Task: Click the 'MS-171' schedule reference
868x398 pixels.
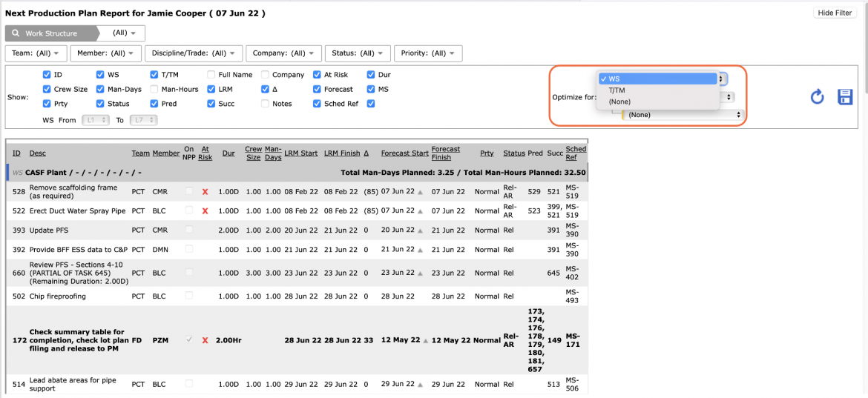Action: [x=573, y=340]
